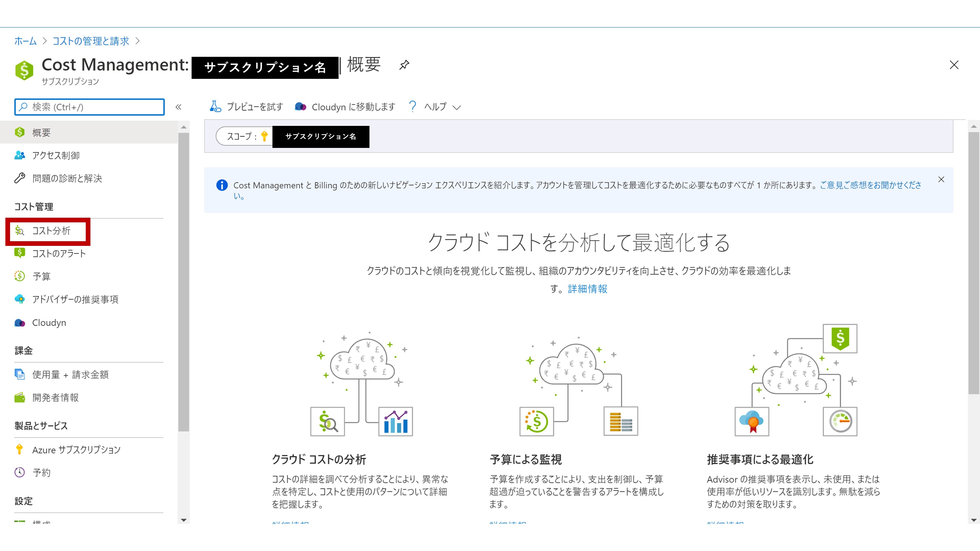
Task: Collapse the left sidebar menu
Action: 178,107
